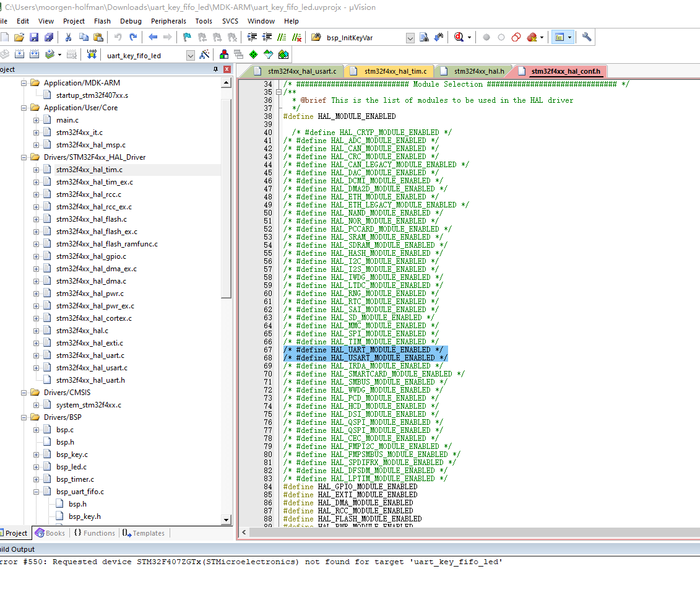Screen dimensions: 700x605
Task: Insert bookmark flag icon
Action: (x=187, y=38)
